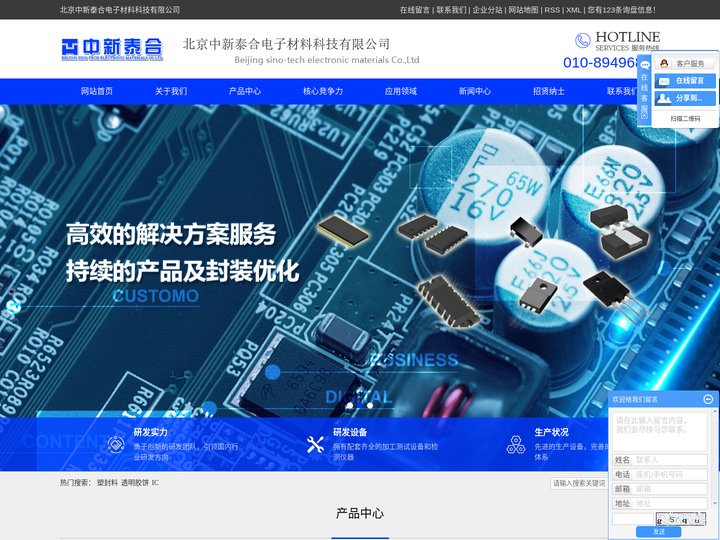Click the 塑封料 hot search keyword
The height and width of the screenshot is (540, 720).
click(107, 483)
